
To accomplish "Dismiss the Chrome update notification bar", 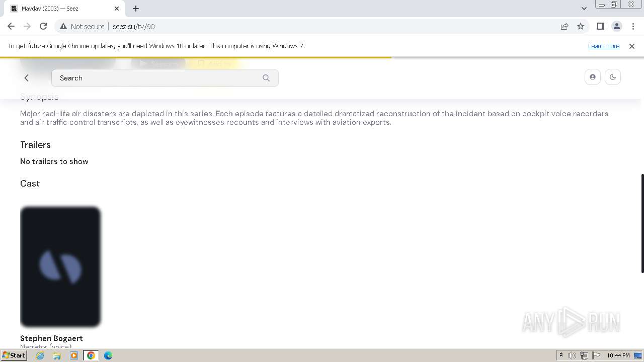I will point(632,46).
